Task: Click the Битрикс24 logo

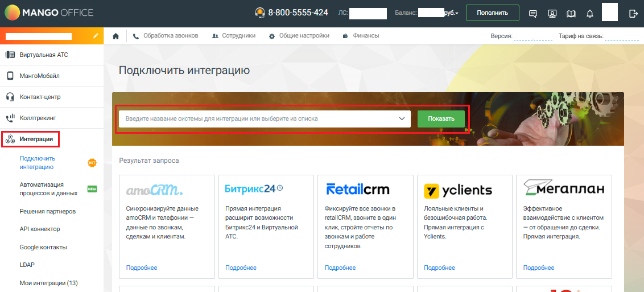Action: click(x=254, y=188)
